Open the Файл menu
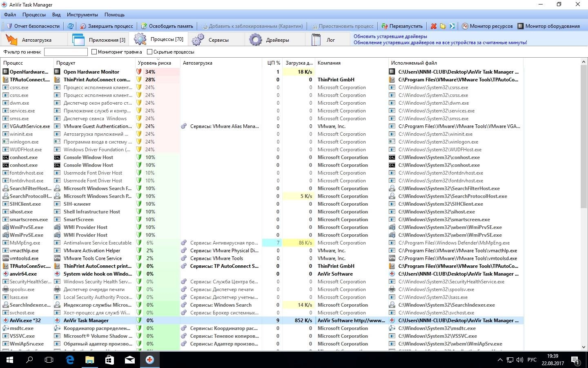Image resolution: width=588 pixels, height=368 pixels. pos(10,15)
